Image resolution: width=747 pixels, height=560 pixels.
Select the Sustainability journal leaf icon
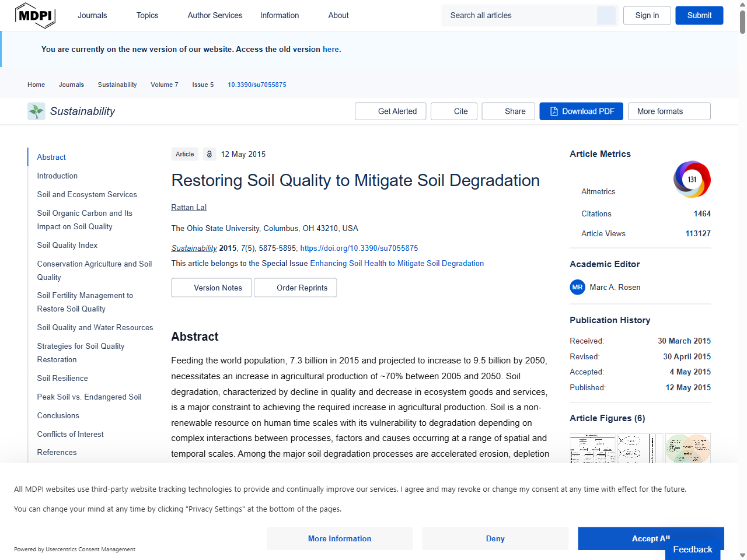click(x=36, y=111)
